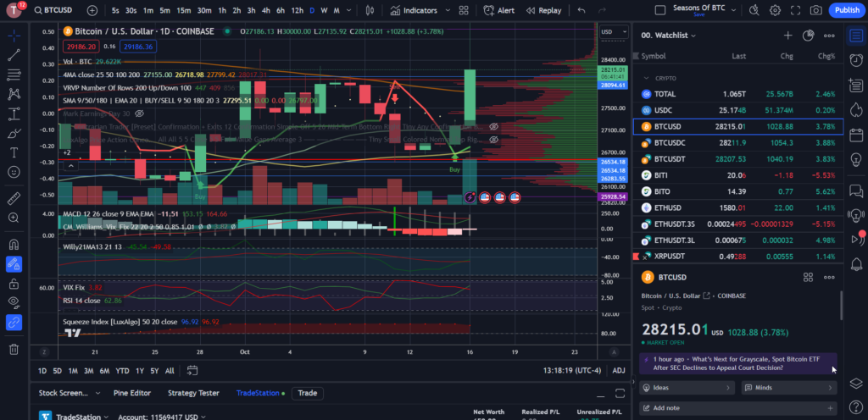Toggle lock all drawings
868x420 pixels.
(x=14, y=284)
